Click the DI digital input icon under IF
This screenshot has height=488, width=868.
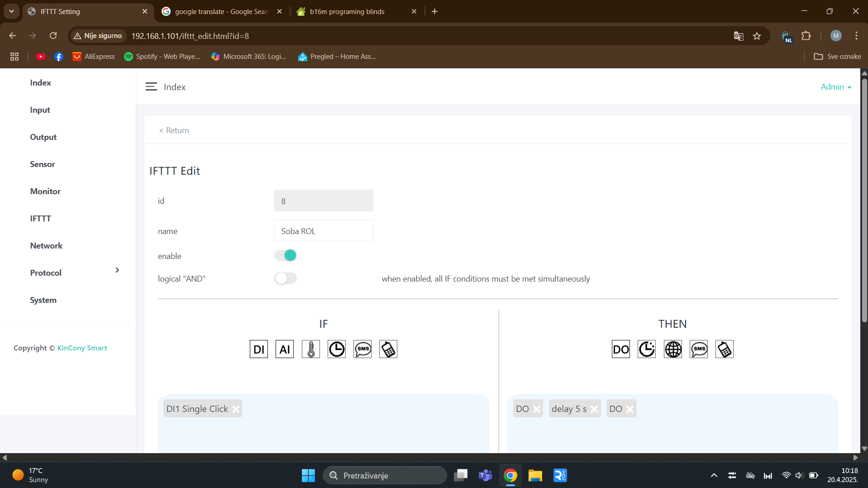pyautogui.click(x=258, y=349)
